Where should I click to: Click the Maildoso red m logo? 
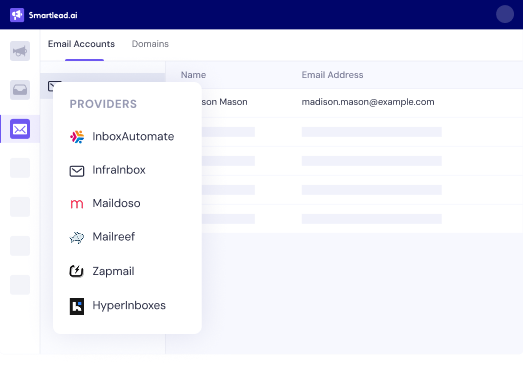coord(77,204)
